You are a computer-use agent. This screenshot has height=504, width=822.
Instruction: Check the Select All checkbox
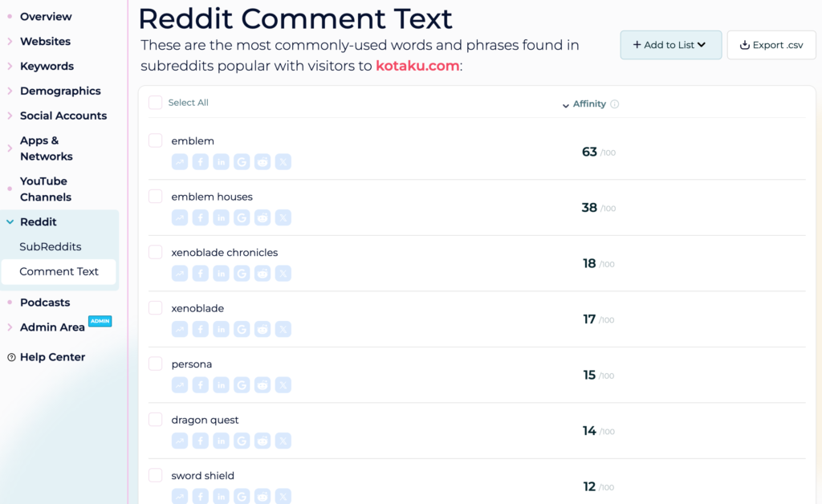click(155, 102)
